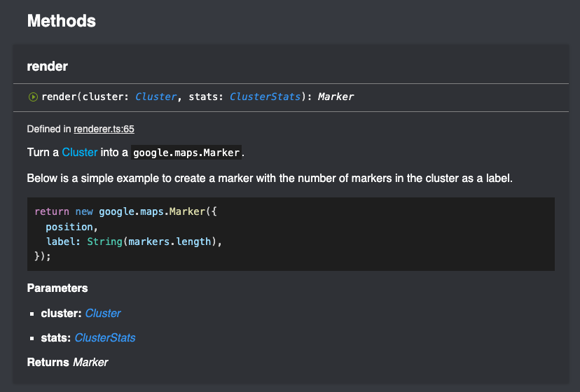The width and height of the screenshot is (580, 392).
Task: Click the 'Methods' section heading
Action: 62,21
